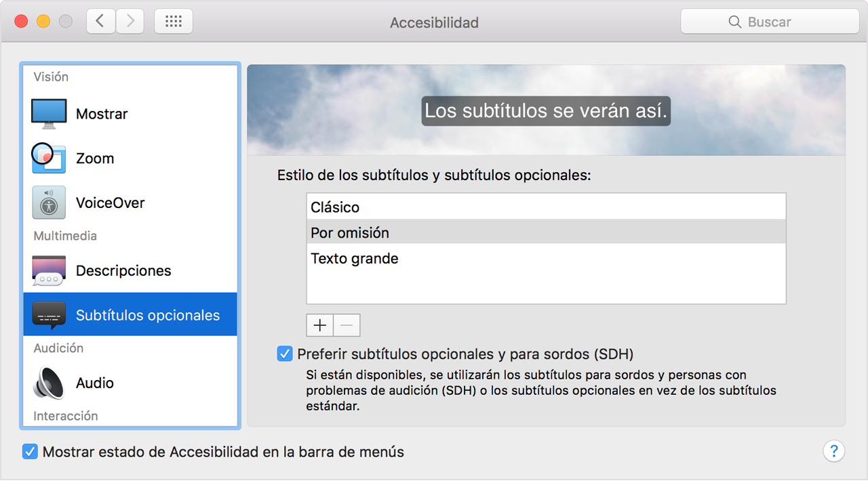This screenshot has width=868, height=481.
Task: Choose the Por omisión subtitle style
Action: click(x=546, y=232)
